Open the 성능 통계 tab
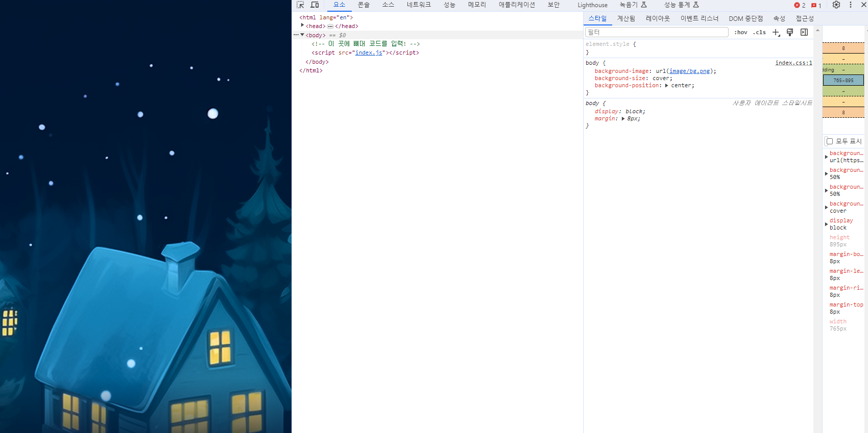Viewport: 868px width, 433px height. [681, 5]
